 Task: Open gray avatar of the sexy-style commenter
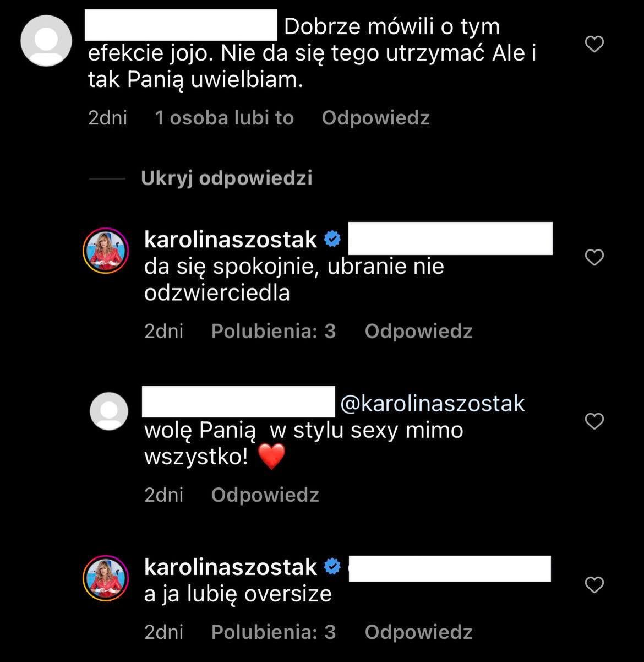109,411
